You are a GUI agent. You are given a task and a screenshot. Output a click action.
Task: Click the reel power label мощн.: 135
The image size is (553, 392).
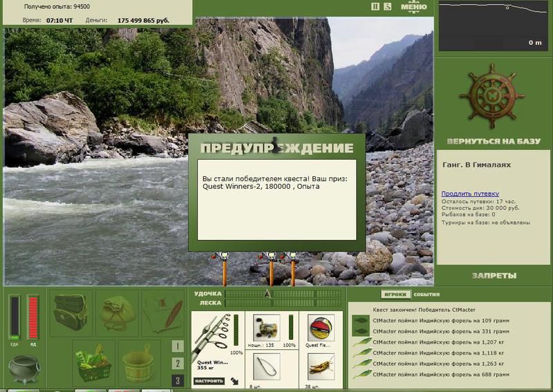(261, 345)
